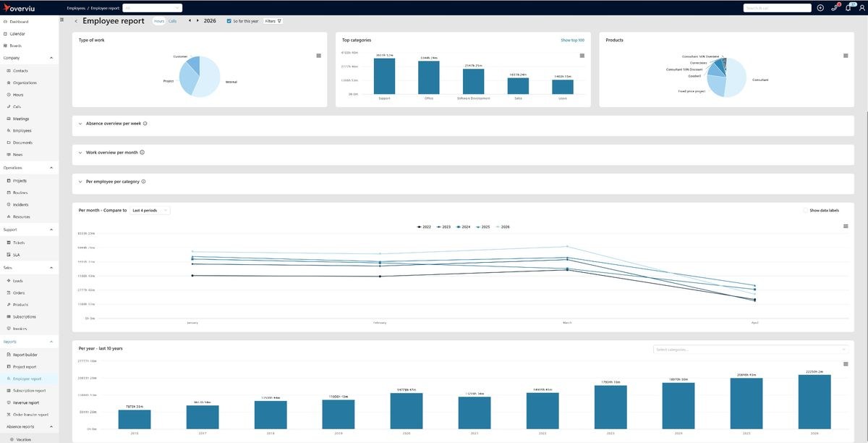Image resolution: width=868 pixels, height=443 pixels.
Task: Click the plus create-new icon in header
Action: pyautogui.click(x=820, y=7)
